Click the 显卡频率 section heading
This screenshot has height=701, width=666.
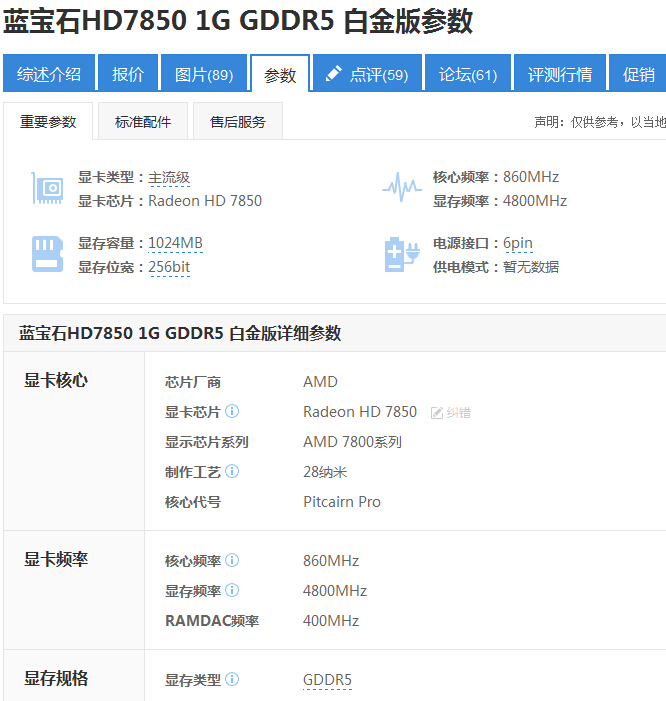click(x=56, y=559)
